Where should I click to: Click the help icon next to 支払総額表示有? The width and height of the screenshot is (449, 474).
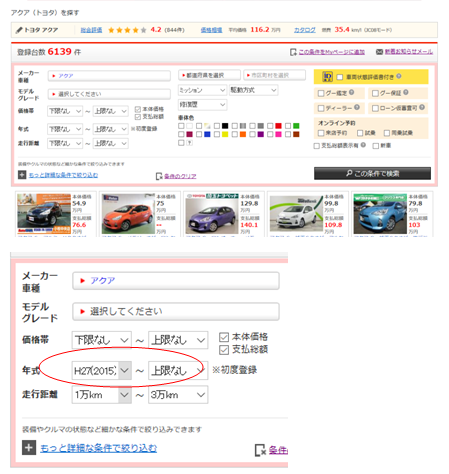[x=363, y=145]
